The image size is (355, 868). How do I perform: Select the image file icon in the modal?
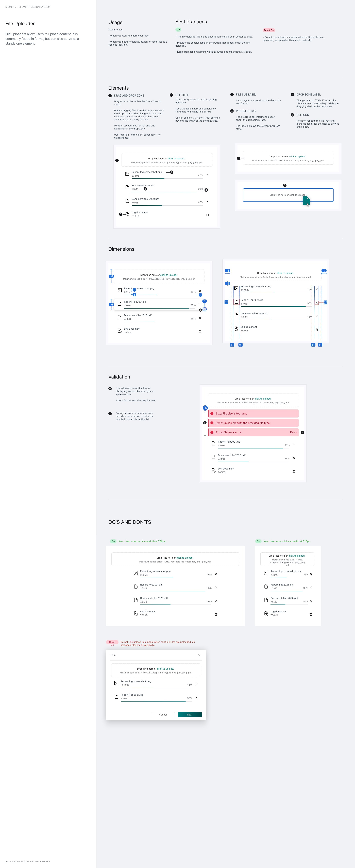pyautogui.click(x=116, y=683)
